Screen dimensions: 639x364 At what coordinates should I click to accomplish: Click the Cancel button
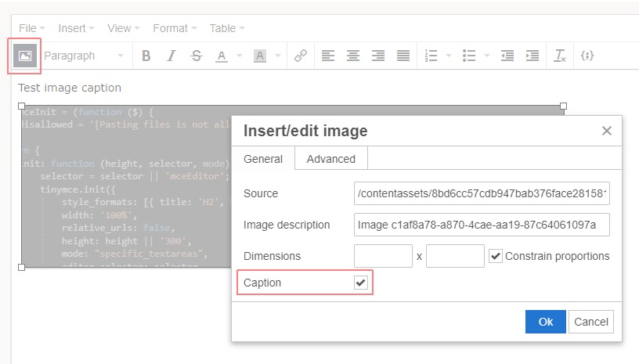pos(591,322)
